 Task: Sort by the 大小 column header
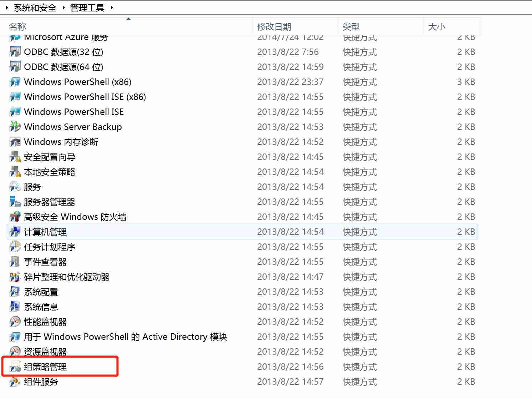pyautogui.click(x=452, y=27)
